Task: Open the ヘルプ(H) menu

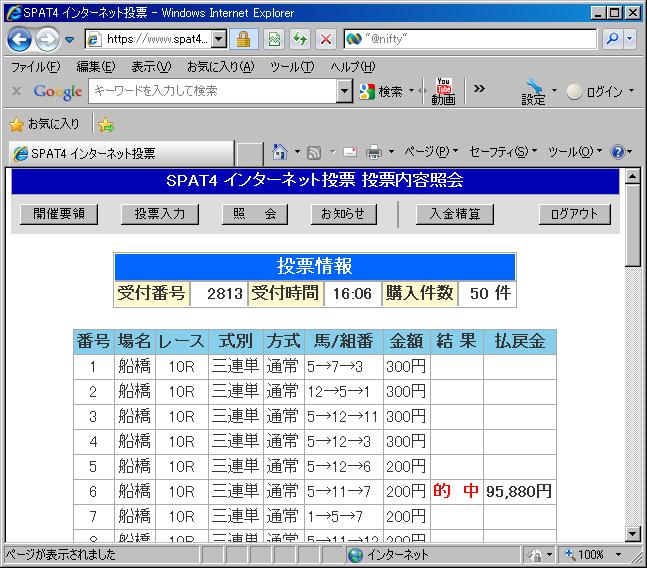Action: [x=353, y=67]
